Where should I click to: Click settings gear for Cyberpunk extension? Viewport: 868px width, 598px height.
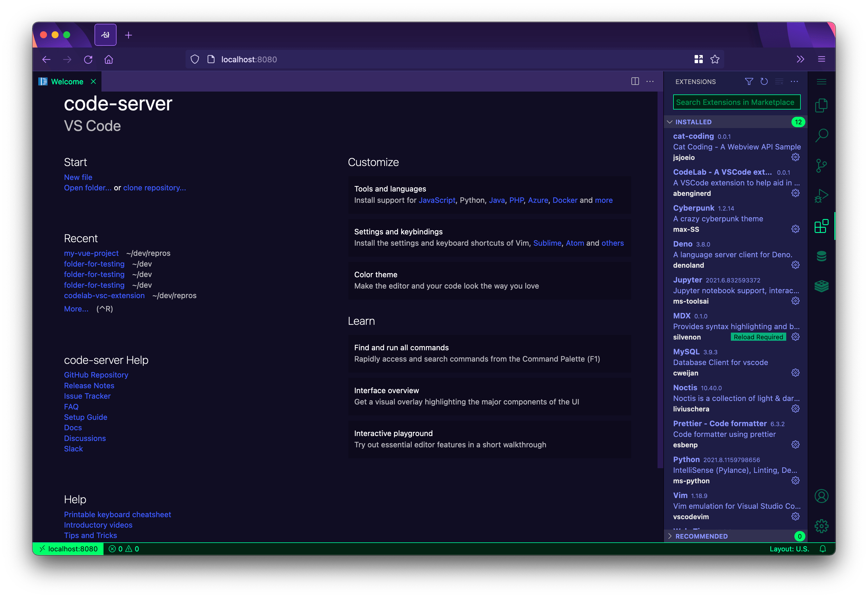click(x=796, y=229)
